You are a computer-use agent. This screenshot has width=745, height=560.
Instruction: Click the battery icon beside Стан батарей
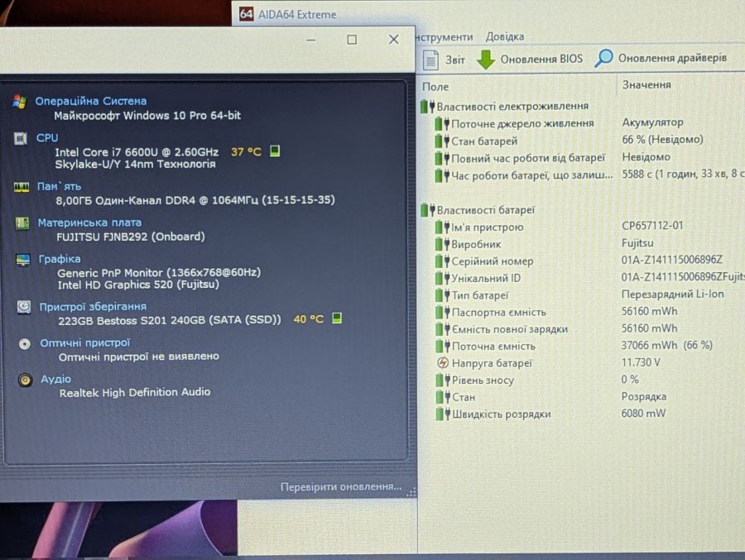442,141
